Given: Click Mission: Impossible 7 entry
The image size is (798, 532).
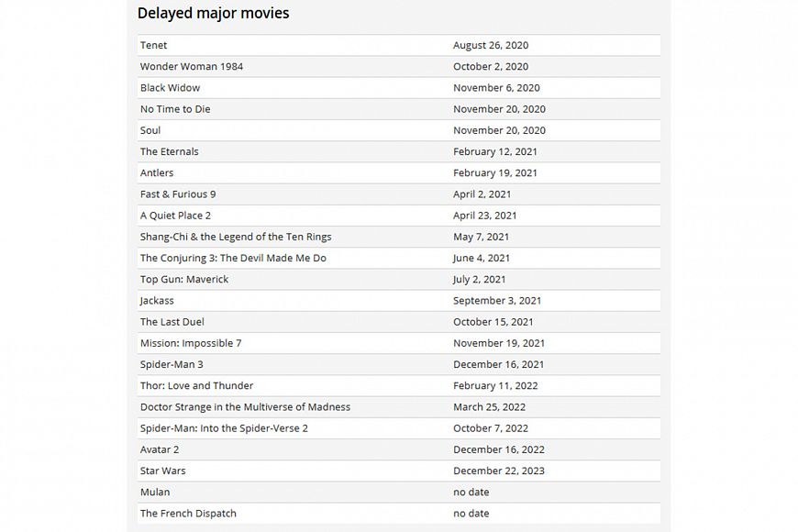Looking at the screenshot, I should [x=191, y=343].
